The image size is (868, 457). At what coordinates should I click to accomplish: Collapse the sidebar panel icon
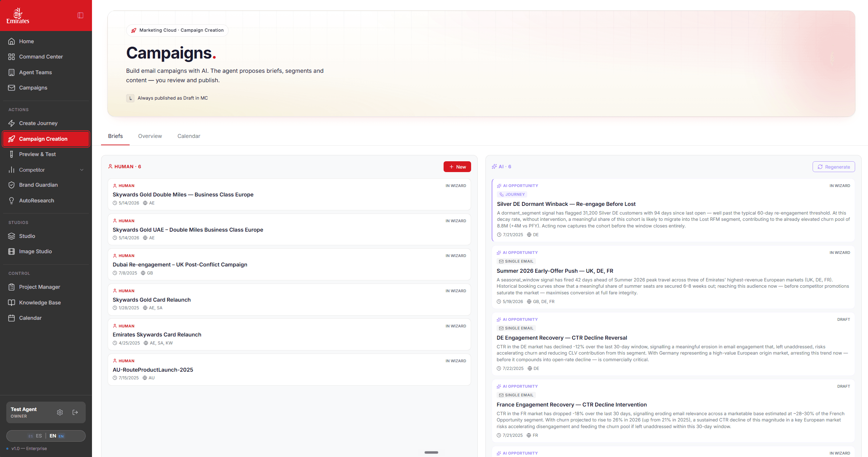tap(80, 15)
